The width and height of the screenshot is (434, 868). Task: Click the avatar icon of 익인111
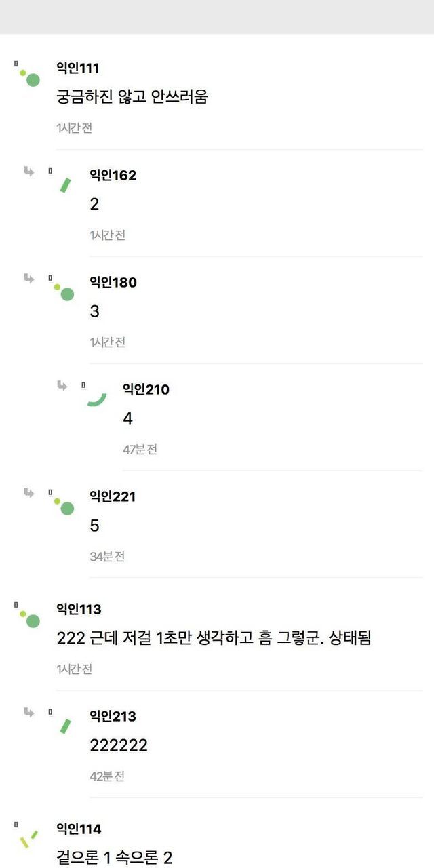(29, 77)
